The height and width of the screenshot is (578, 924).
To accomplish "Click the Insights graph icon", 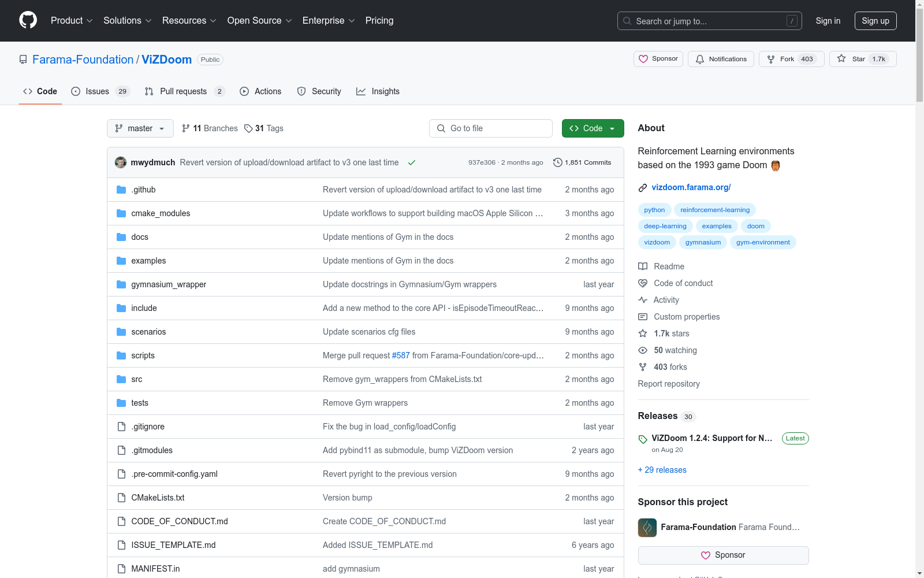I will 361,91.
